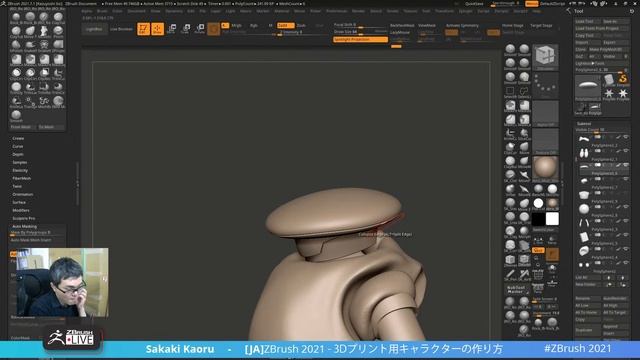Select the hPolish brush icon
The image size is (640, 360).
tap(16, 46)
